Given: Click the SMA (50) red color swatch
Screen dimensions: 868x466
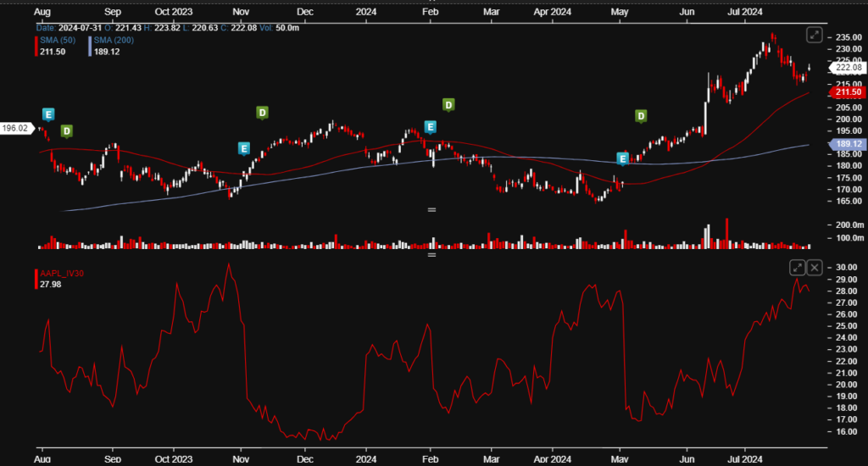Looking at the screenshot, I should click(x=36, y=46).
